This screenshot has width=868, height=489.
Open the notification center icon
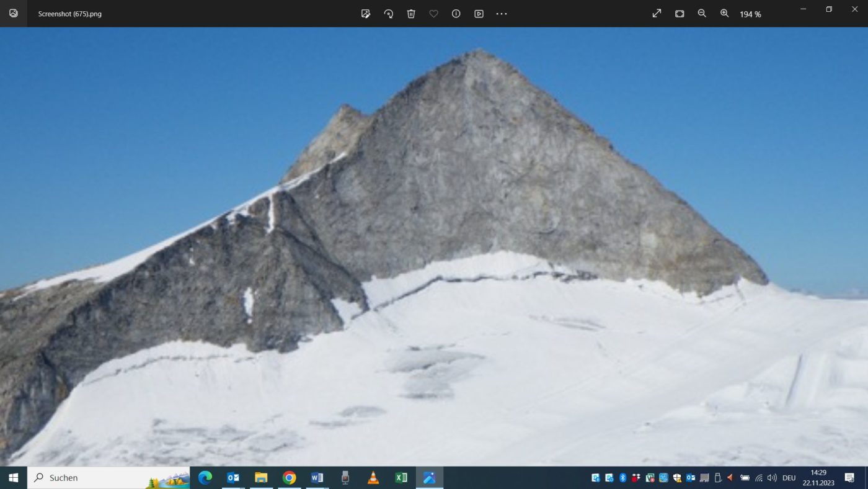point(849,478)
